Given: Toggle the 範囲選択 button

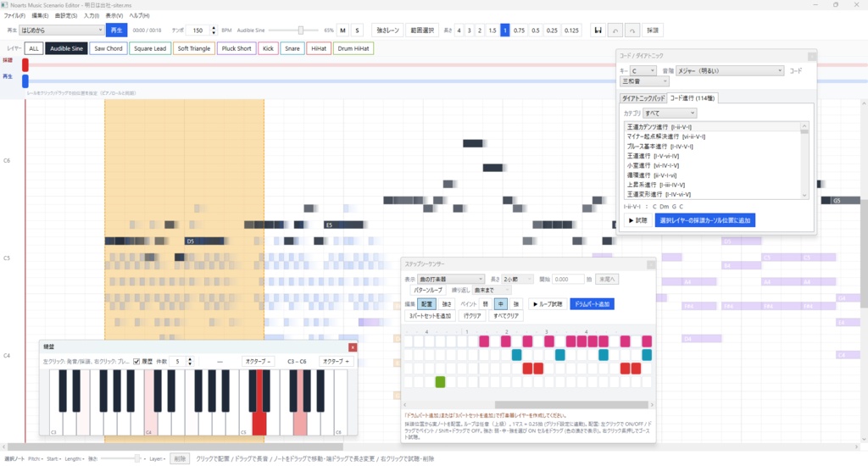Looking at the screenshot, I should [x=422, y=31].
